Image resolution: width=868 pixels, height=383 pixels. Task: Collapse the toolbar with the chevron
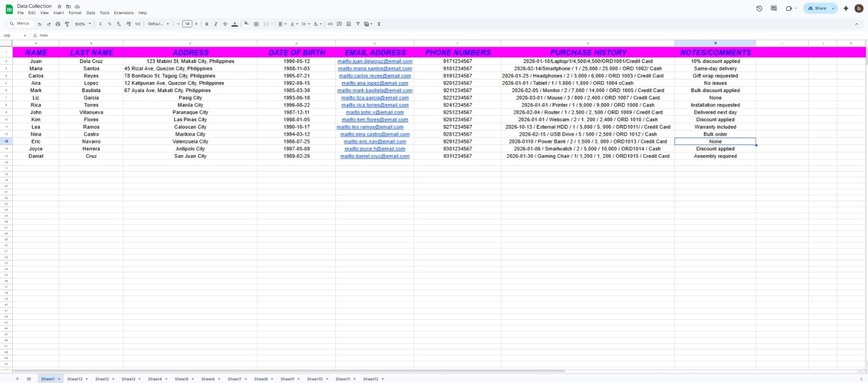click(x=856, y=24)
